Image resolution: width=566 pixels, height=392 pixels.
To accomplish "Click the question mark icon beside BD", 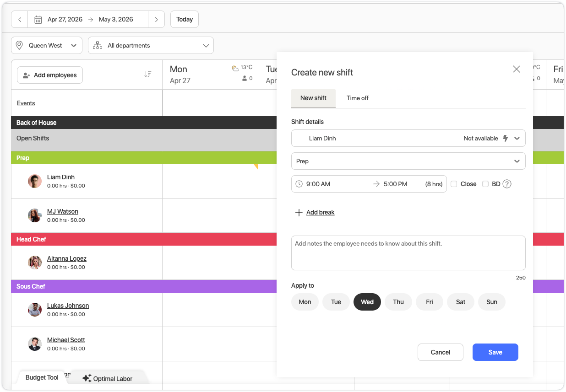I will 507,183.
